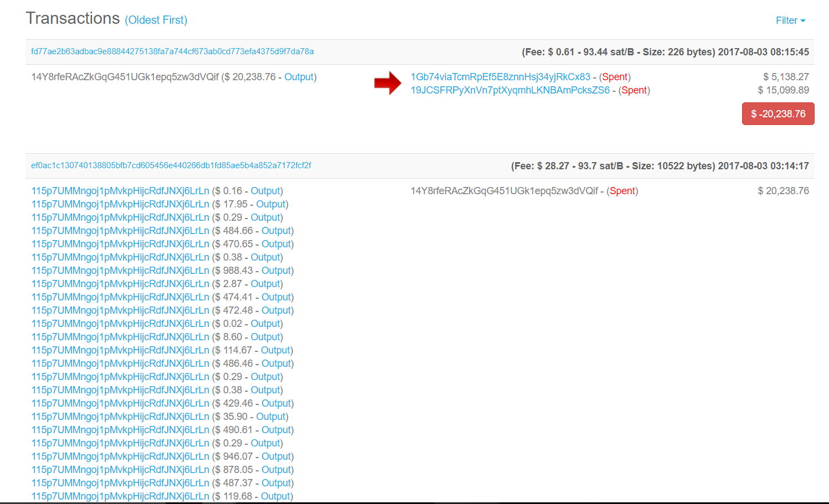Open address 1Gb74viaTcmRpEf5E8znnHsj34yjRkCx83
Viewport: 829px width, 504px height.
click(x=500, y=77)
